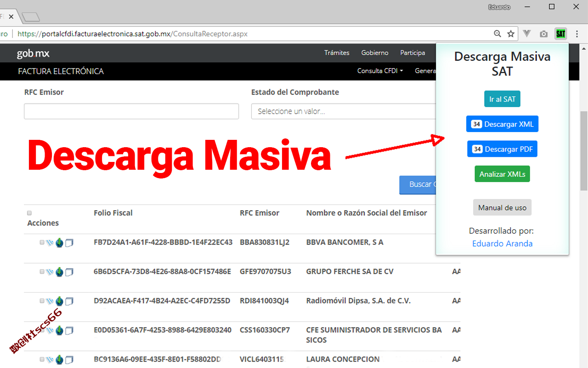Printed representation icon for Radiomóvil Dipsa row

[69, 301]
